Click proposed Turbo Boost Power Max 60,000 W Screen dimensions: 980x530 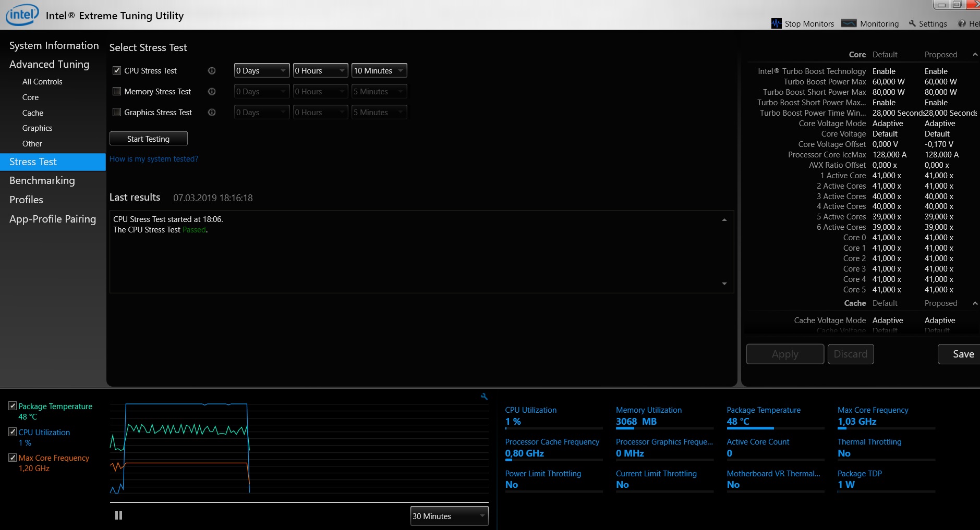click(x=940, y=82)
